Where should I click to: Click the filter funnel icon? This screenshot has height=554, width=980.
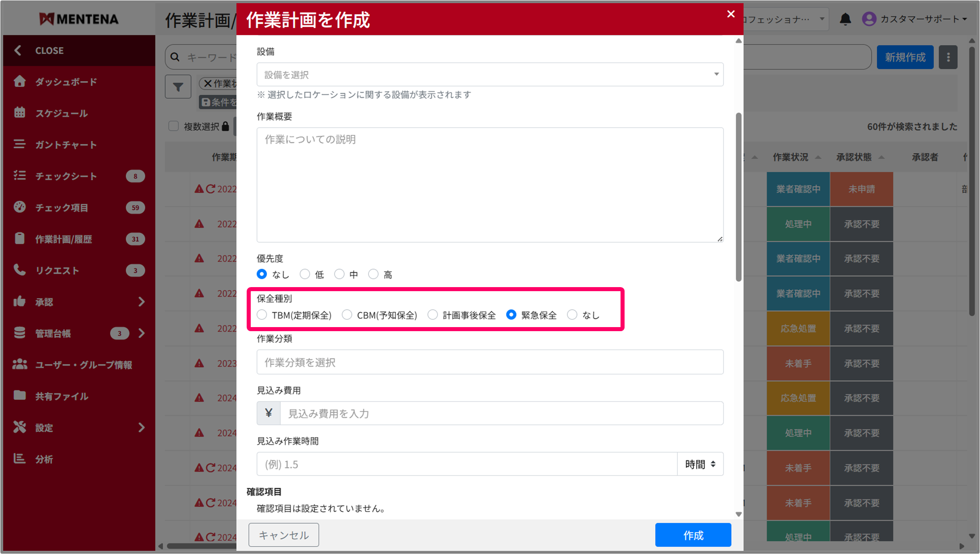[x=178, y=87]
